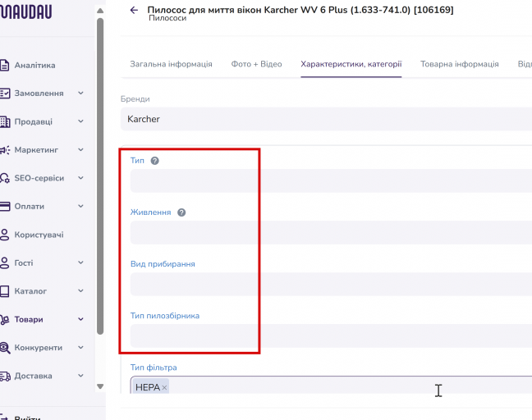Switch to Фото + Відео tab
The image size is (532, 420).
[256, 64]
